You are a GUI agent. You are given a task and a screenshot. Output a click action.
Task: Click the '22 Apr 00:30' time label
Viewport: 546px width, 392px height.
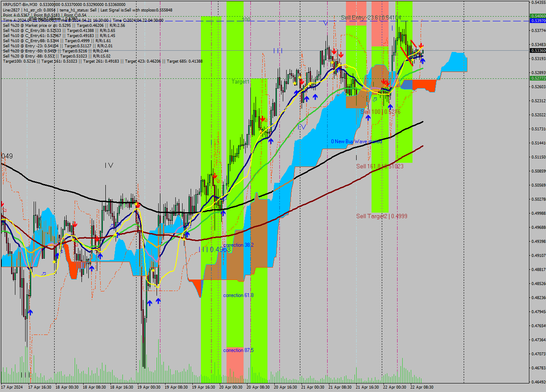pos(395,387)
